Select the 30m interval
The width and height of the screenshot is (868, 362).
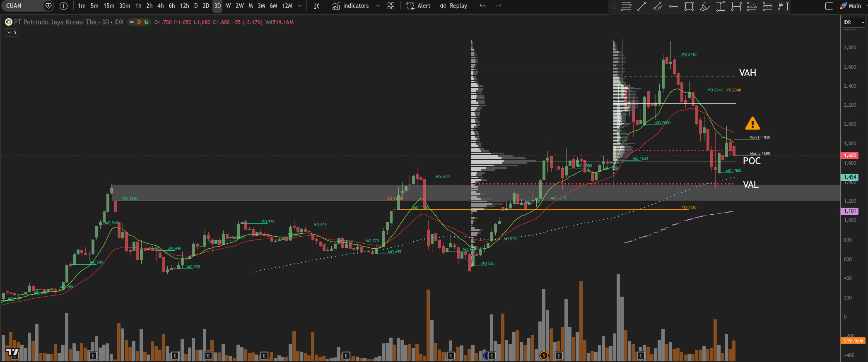pos(125,6)
